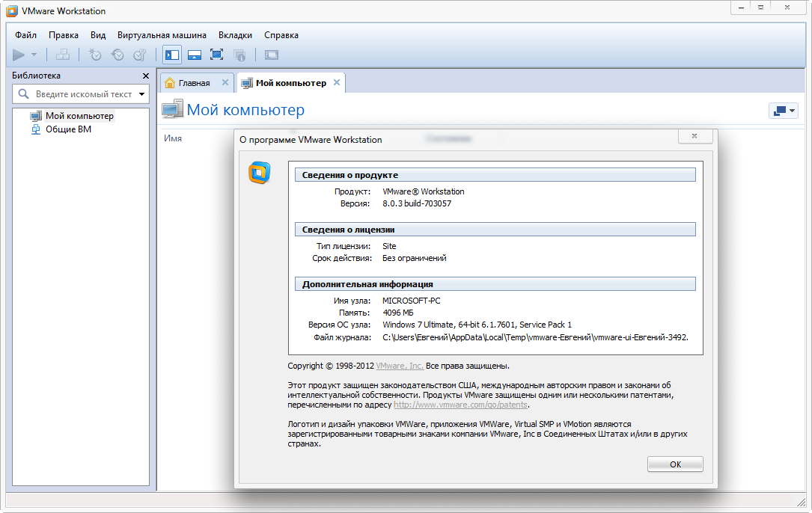Open the Виртуальная машина menu
Screen dimensions: 812x513
(162, 35)
